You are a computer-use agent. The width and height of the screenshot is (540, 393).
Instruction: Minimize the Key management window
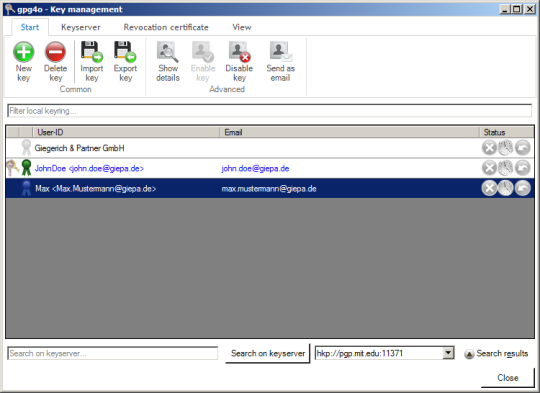[x=505, y=9]
